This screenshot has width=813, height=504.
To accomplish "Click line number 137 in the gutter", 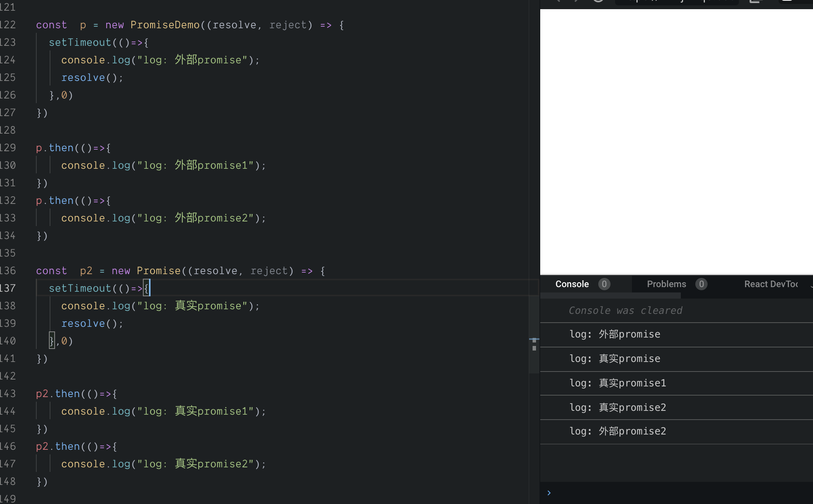I will [x=8, y=288].
